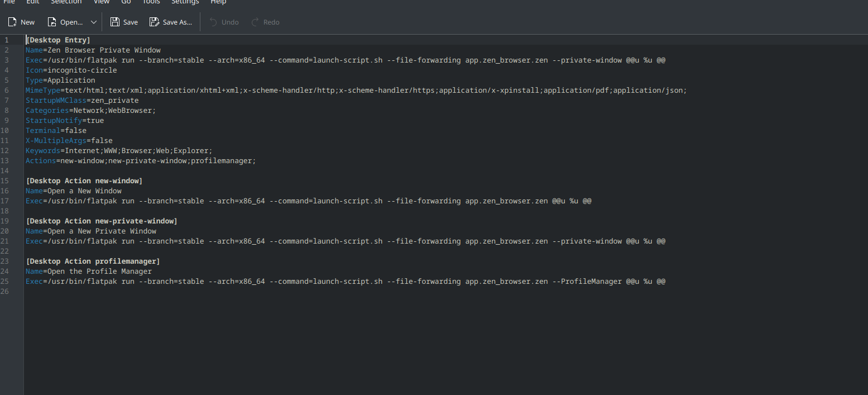Click Explorer in the Keywords line
The height and width of the screenshot is (395, 868).
pyautogui.click(x=191, y=151)
